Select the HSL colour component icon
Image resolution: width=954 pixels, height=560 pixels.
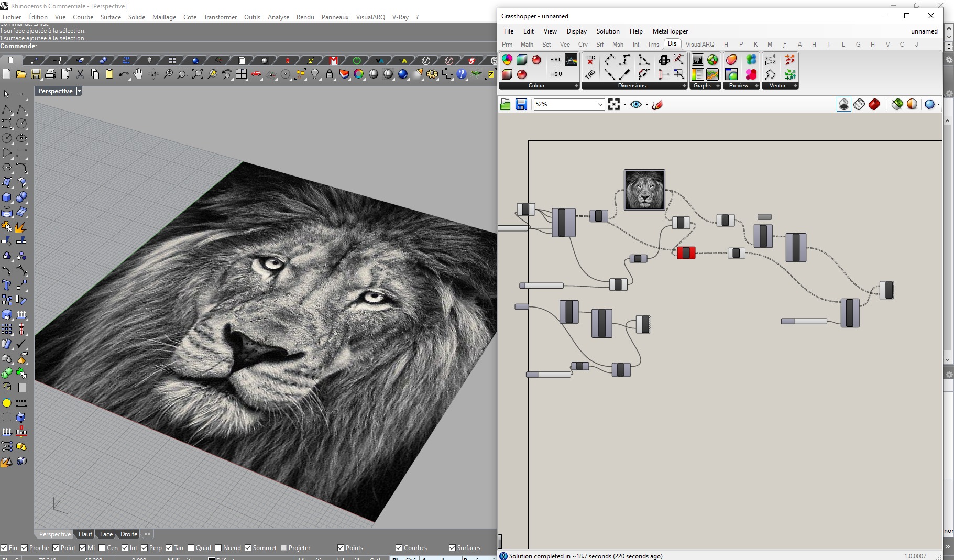coord(555,60)
